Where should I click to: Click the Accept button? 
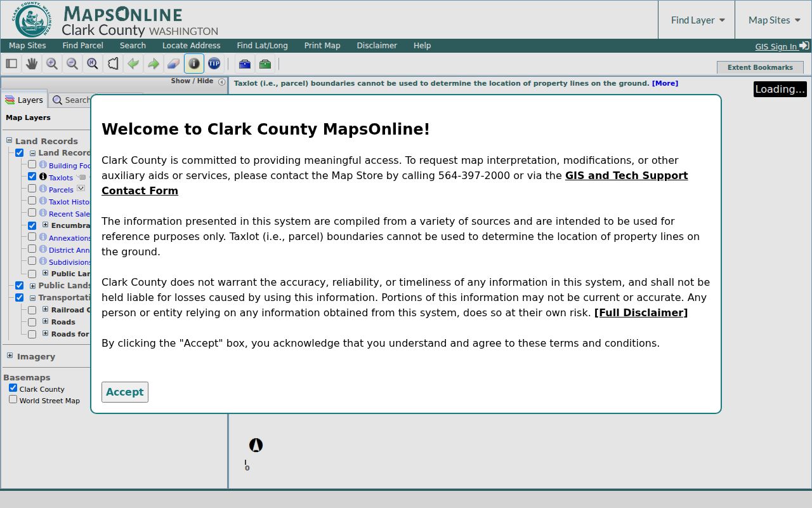point(125,392)
